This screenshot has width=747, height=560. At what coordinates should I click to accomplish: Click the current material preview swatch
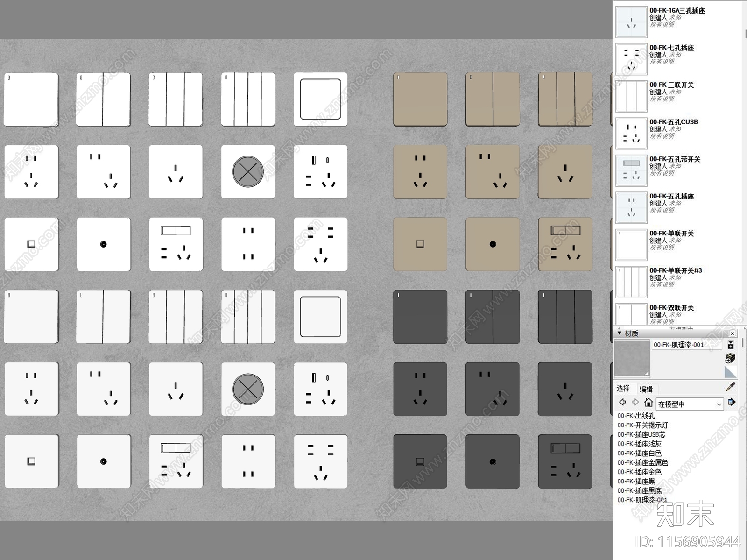(x=632, y=358)
